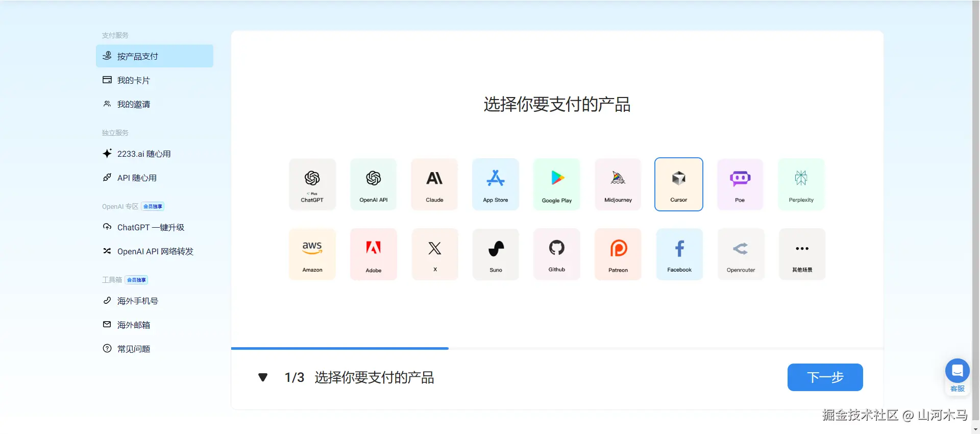Select the X product card
This screenshot has height=434, width=980.
tap(435, 254)
